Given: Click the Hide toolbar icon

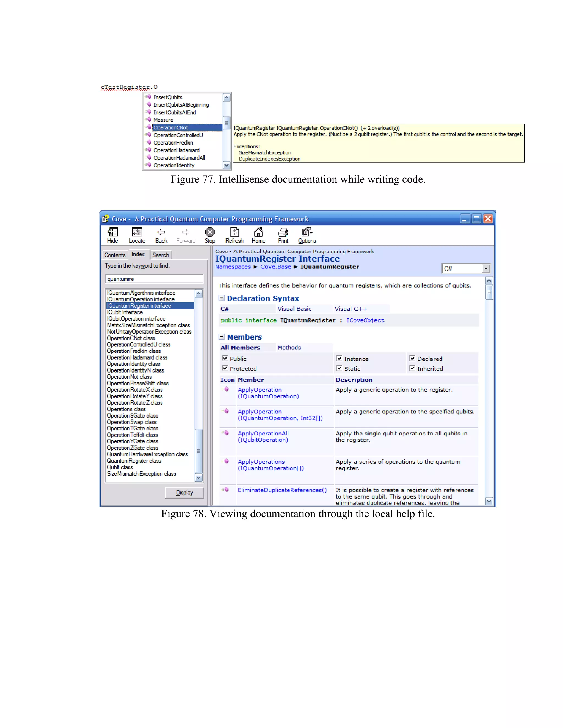Looking at the screenshot, I should [112, 235].
